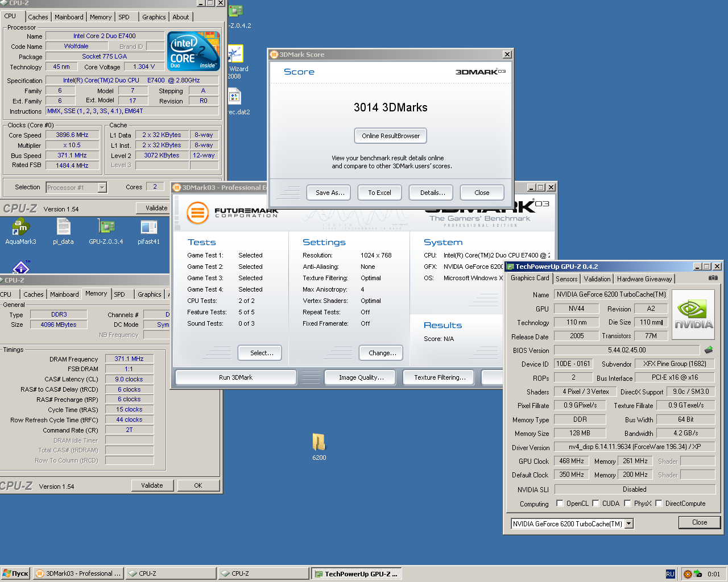Click the Пуск start button
Screen dimensions: 728x582
(15, 574)
